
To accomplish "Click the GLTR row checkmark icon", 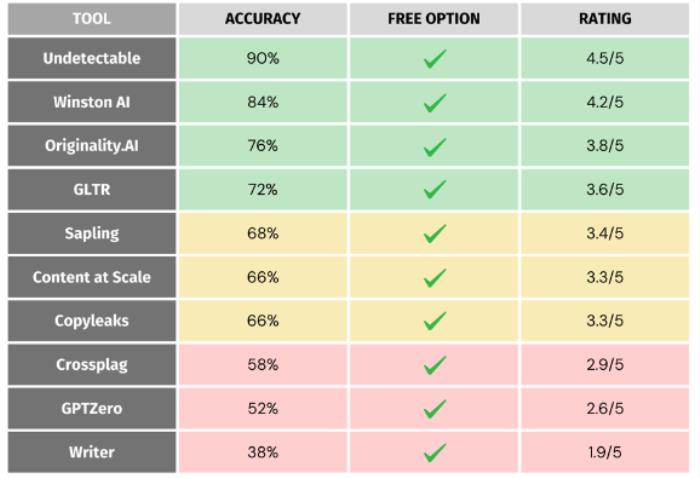I will (x=434, y=190).
